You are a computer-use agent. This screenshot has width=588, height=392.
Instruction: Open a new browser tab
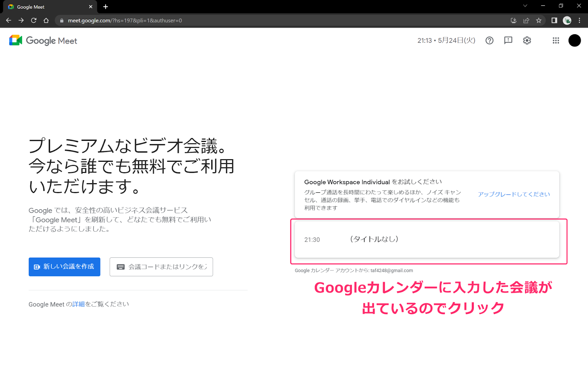[x=105, y=7]
